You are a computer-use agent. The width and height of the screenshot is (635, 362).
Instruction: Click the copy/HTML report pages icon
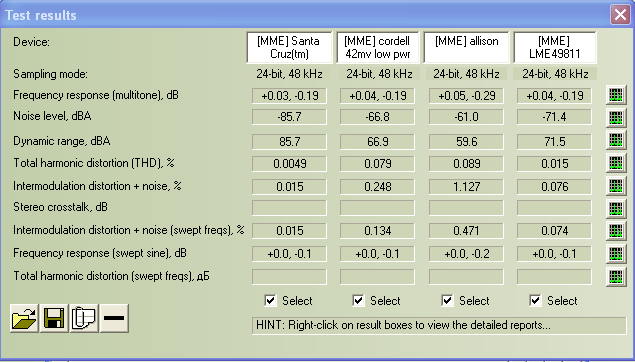[x=84, y=318]
